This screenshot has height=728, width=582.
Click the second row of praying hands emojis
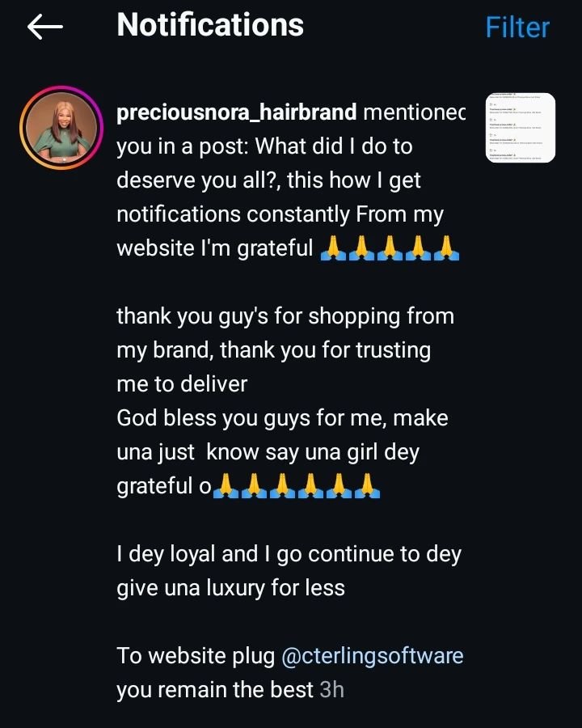[x=296, y=487]
